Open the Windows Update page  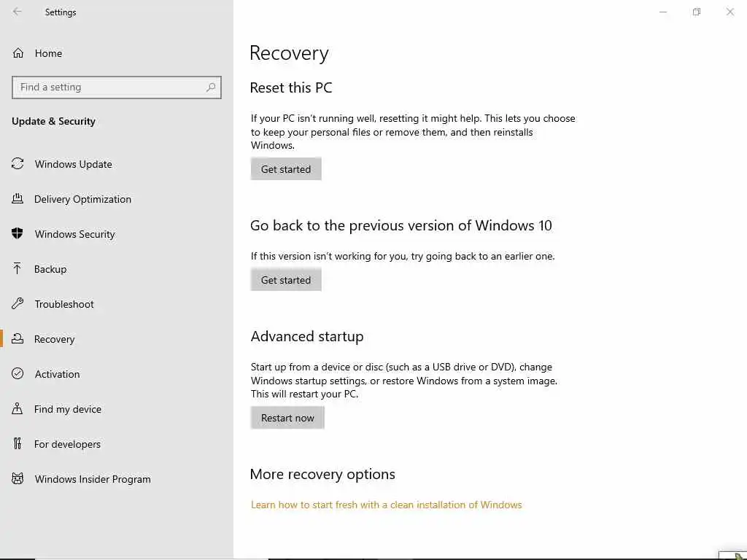tap(73, 164)
